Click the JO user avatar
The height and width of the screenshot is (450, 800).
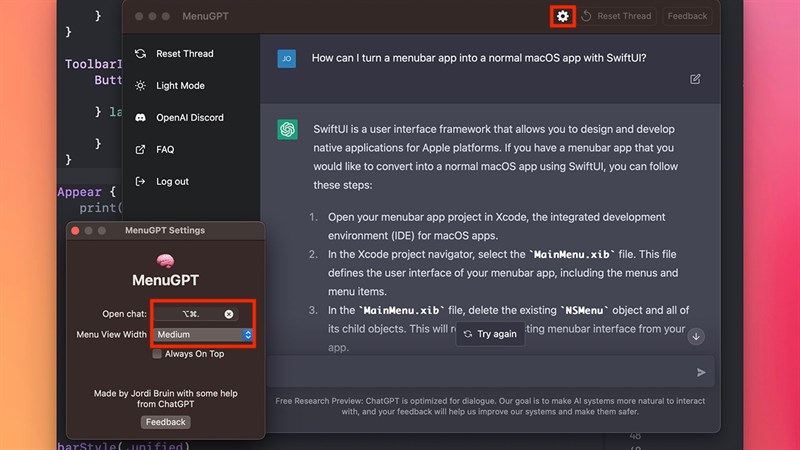[287, 59]
